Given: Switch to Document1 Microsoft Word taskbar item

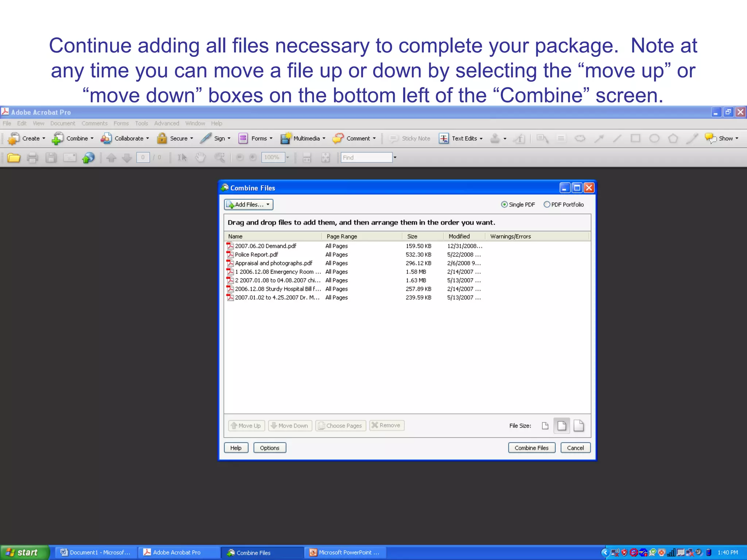Looking at the screenshot, I should 96,552.
